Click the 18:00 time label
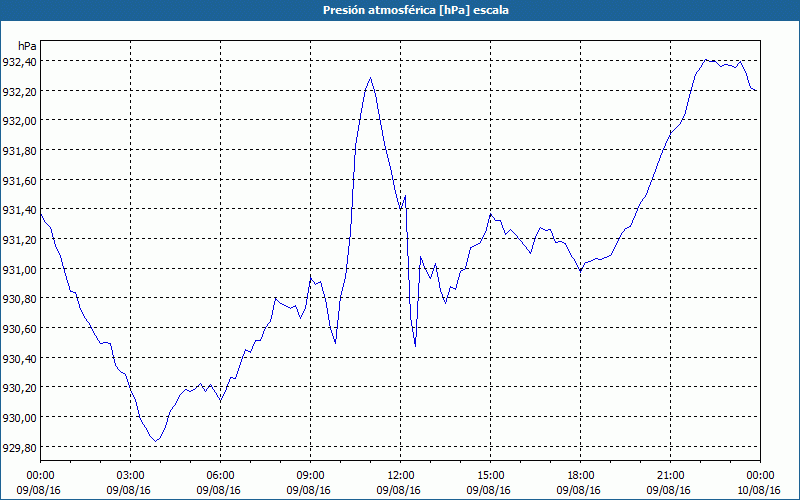 [x=581, y=476]
